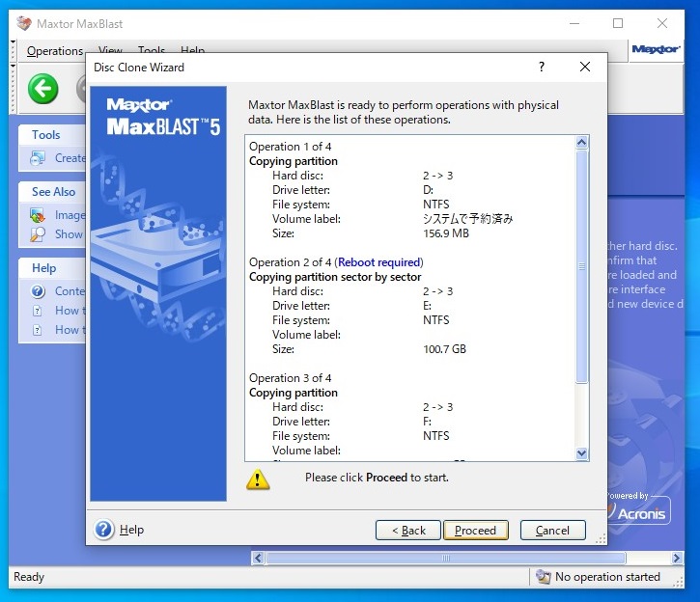
Task: Click drive letter 'D:' value
Action: pyautogui.click(x=428, y=190)
